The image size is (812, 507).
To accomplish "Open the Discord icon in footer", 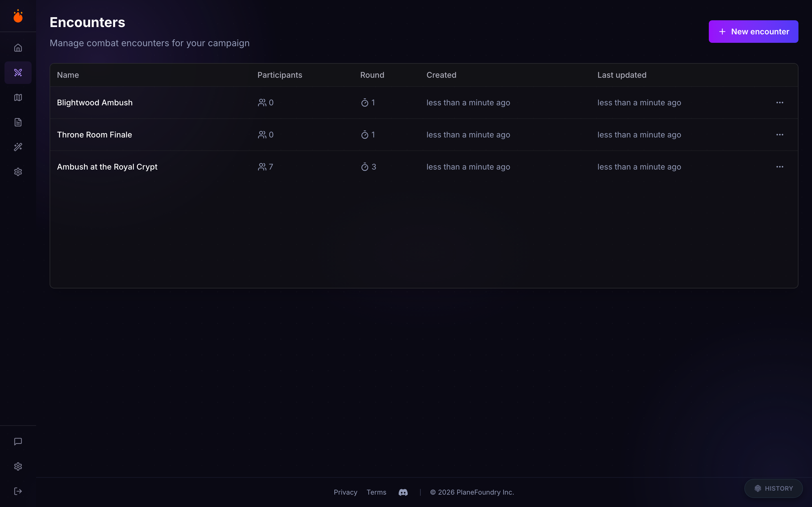I will 403,492.
